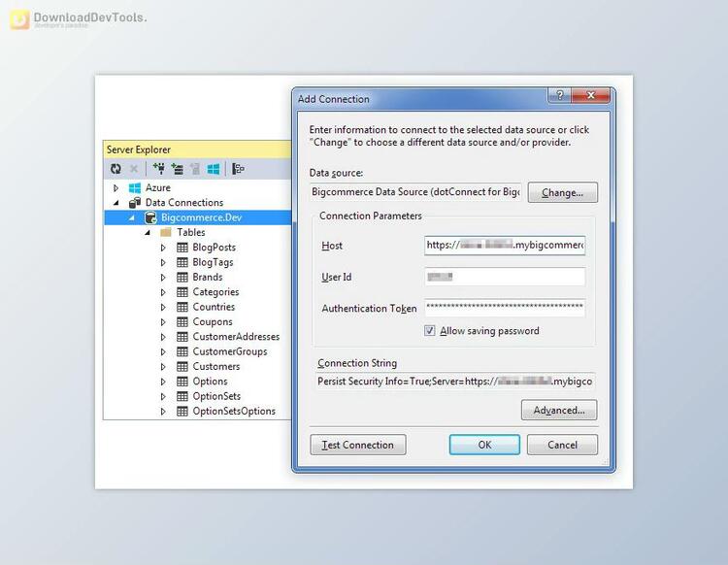Screen dimensions: 728x565
Task: Click the Authentication Token field
Action: (x=505, y=308)
